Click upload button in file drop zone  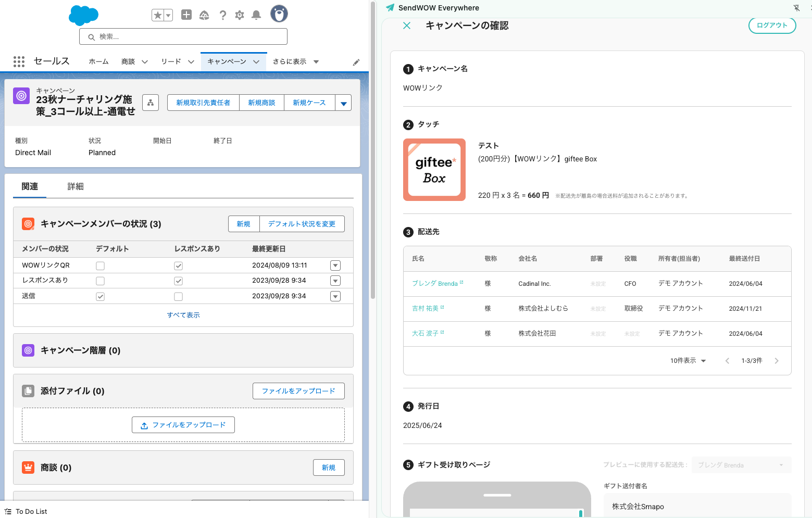pyautogui.click(x=183, y=425)
